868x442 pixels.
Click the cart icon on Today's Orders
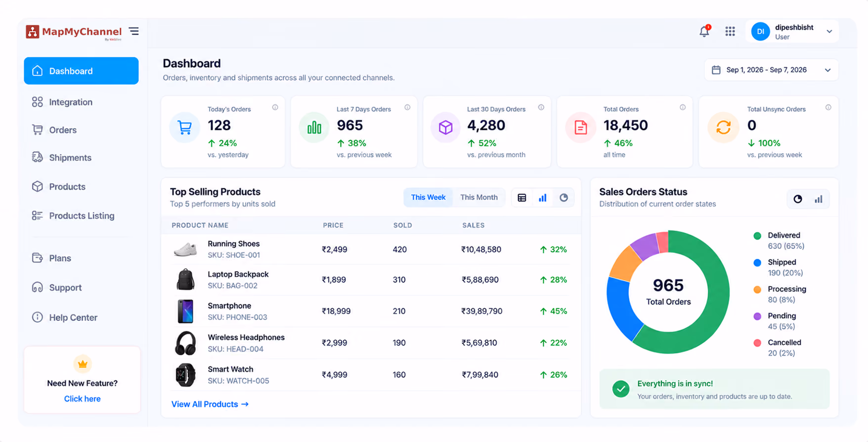[184, 127]
